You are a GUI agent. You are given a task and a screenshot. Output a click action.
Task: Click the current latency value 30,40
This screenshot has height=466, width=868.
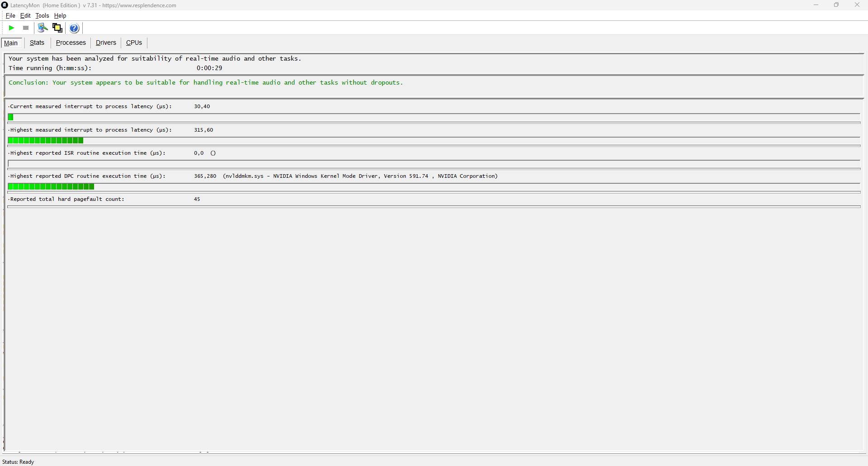202,106
